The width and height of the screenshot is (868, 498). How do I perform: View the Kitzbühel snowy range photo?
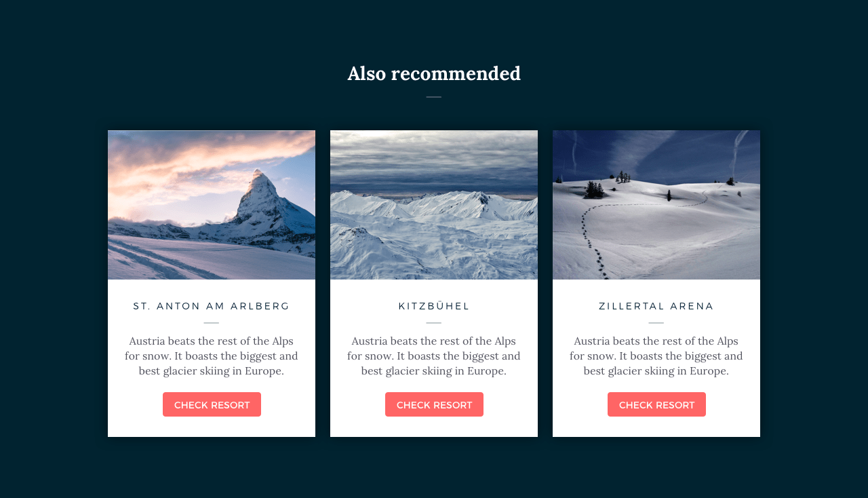434,205
